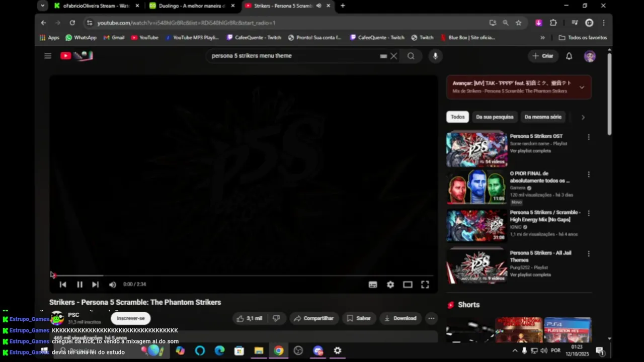
Task: Skip to the next video
Action: [x=95, y=285]
